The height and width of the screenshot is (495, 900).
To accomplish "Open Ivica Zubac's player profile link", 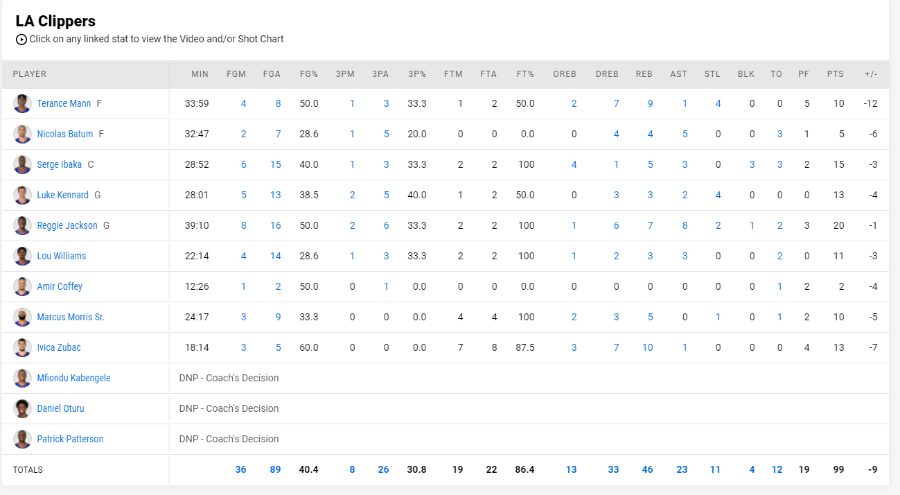I will (x=59, y=347).
